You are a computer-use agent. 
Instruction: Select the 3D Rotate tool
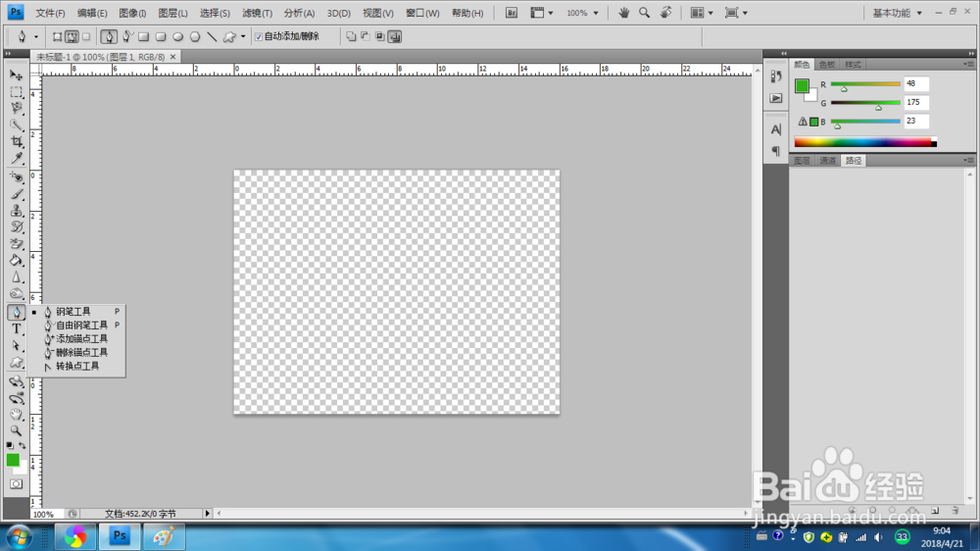(17, 381)
